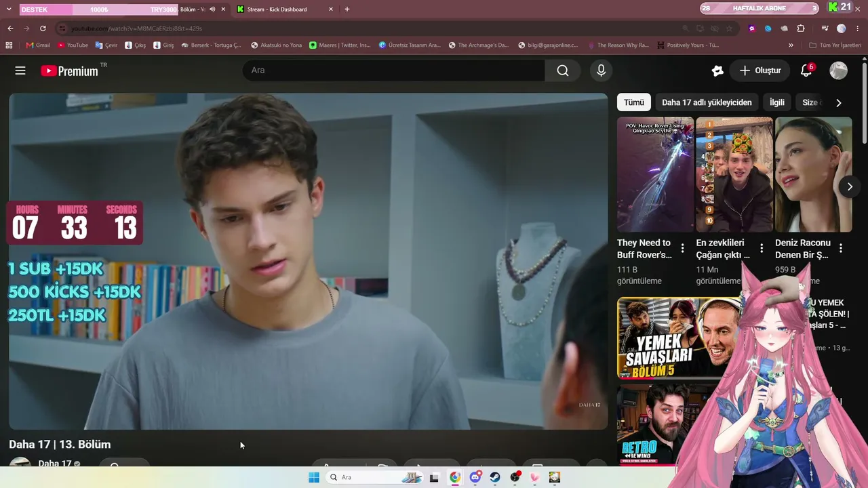Open the "They Need to Buff Rover's" short thumbnail

(x=655, y=175)
